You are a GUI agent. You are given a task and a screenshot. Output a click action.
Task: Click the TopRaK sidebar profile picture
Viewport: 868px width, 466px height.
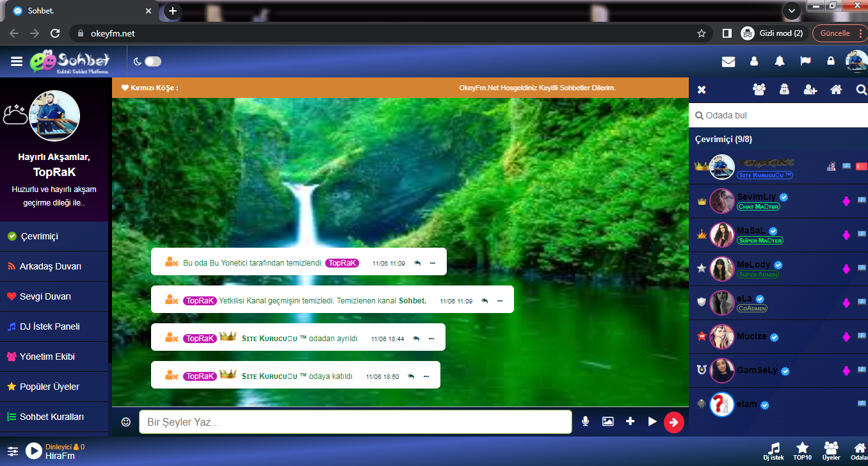(54, 116)
